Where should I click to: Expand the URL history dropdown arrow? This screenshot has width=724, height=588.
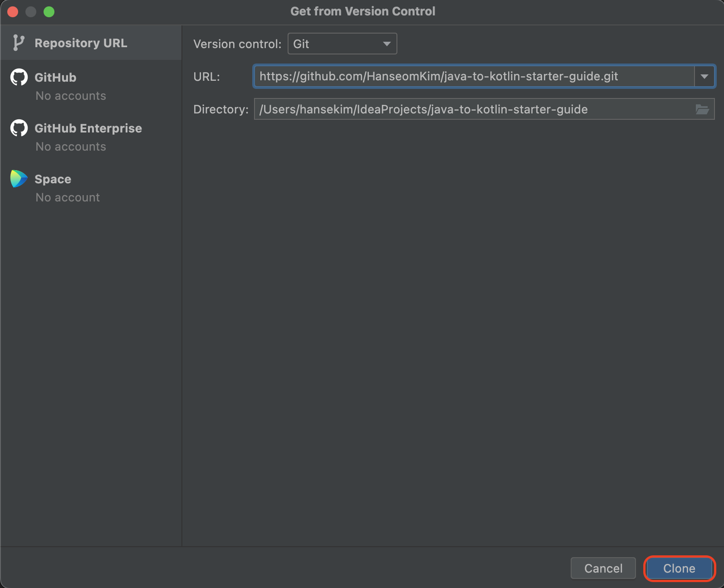(x=704, y=76)
